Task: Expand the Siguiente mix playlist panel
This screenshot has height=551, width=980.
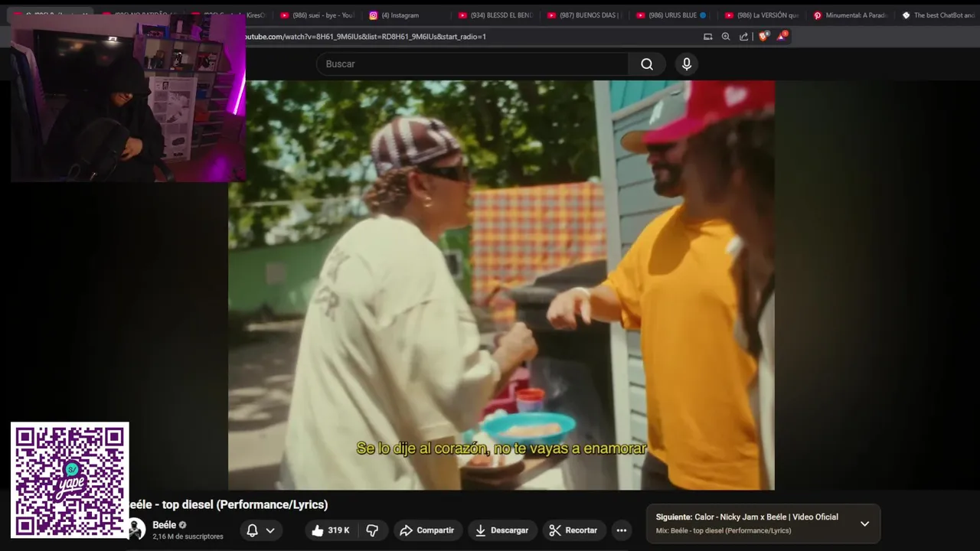Action: point(864,524)
